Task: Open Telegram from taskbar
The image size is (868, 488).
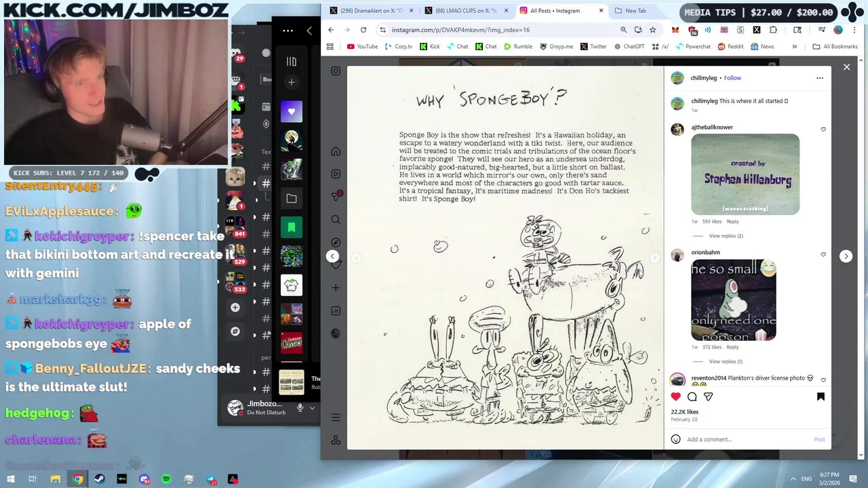Action: pyautogui.click(x=211, y=479)
